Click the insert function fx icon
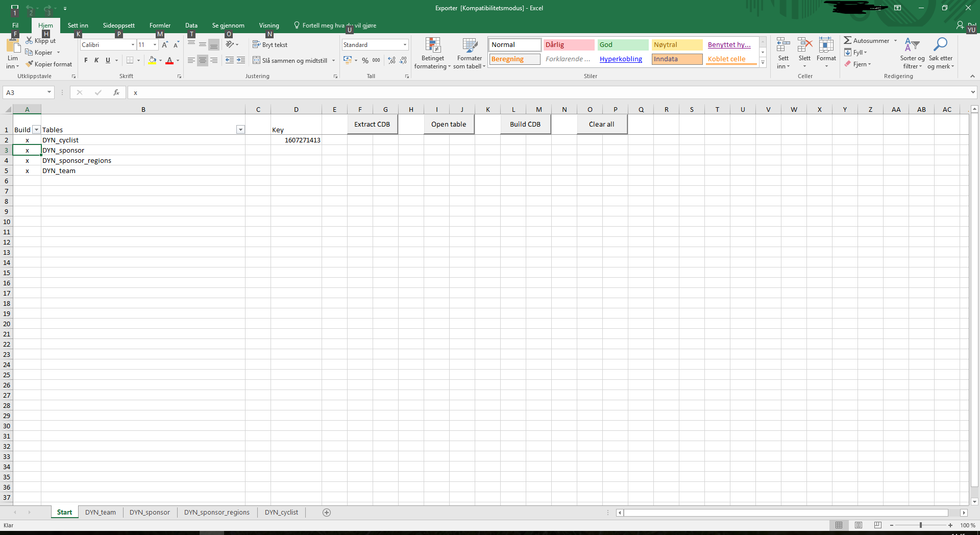The image size is (980, 535). pyautogui.click(x=116, y=92)
